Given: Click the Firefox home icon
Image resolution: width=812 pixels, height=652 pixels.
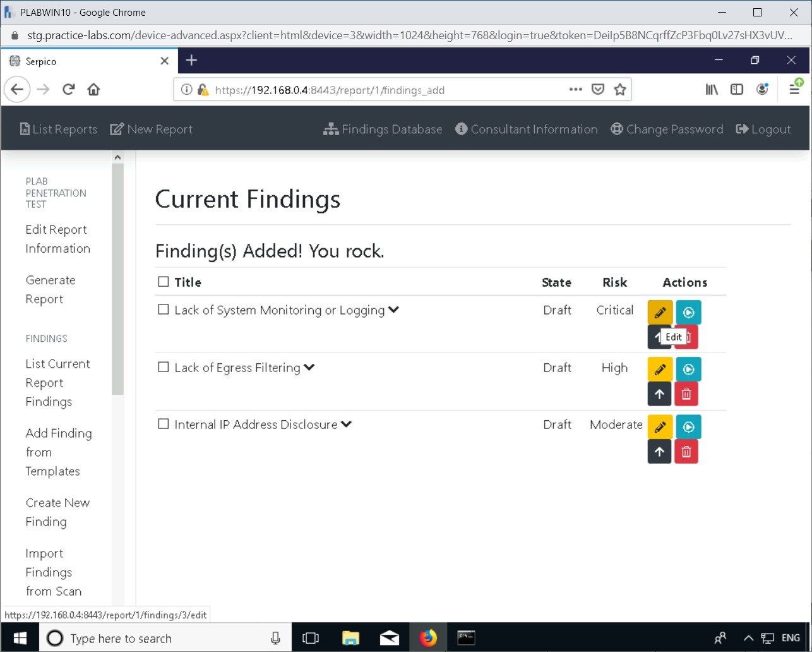Looking at the screenshot, I should 93,90.
